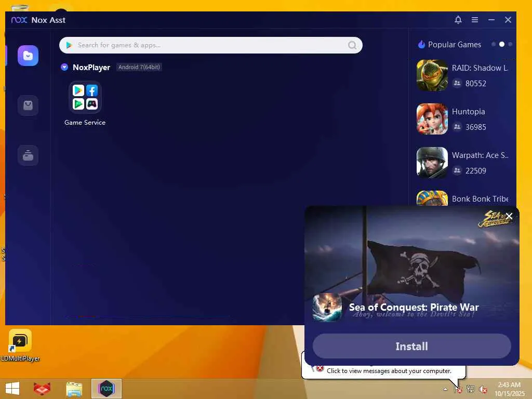
Task: Click the Bonk Bonk Tribe title
Action: [x=480, y=199]
